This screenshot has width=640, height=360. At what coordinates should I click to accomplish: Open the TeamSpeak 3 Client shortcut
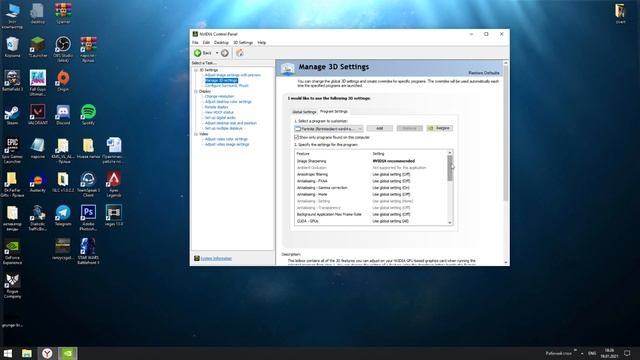(88, 184)
